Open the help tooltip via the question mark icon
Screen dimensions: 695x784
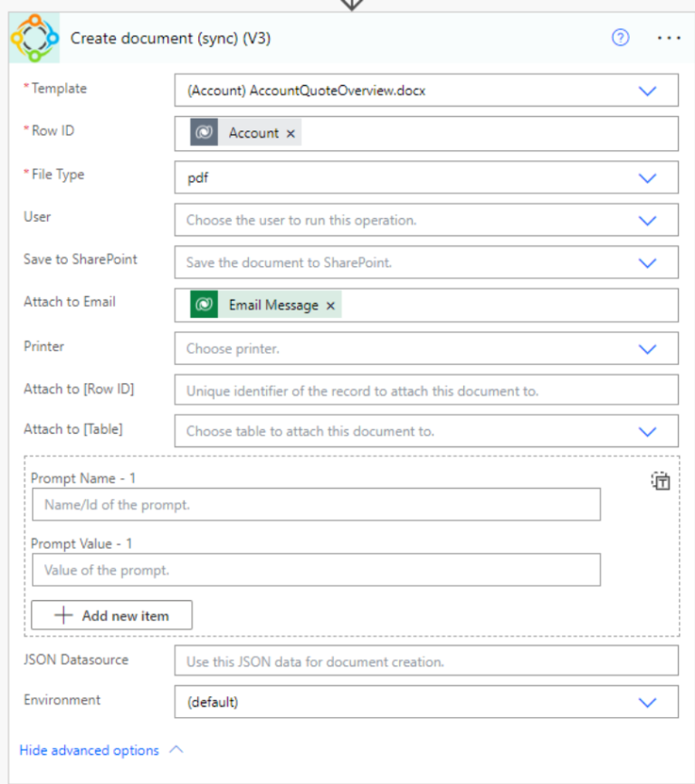(x=621, y=38)
